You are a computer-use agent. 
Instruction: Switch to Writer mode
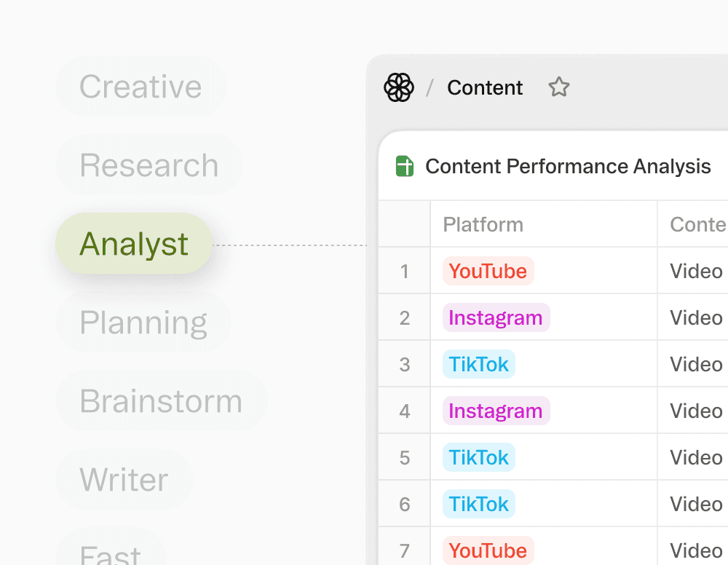pos(124,480)
